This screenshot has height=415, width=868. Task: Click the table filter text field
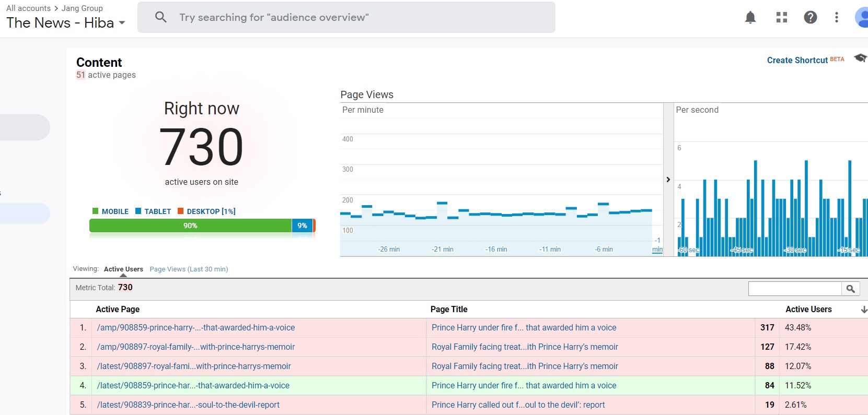(794, 289)
